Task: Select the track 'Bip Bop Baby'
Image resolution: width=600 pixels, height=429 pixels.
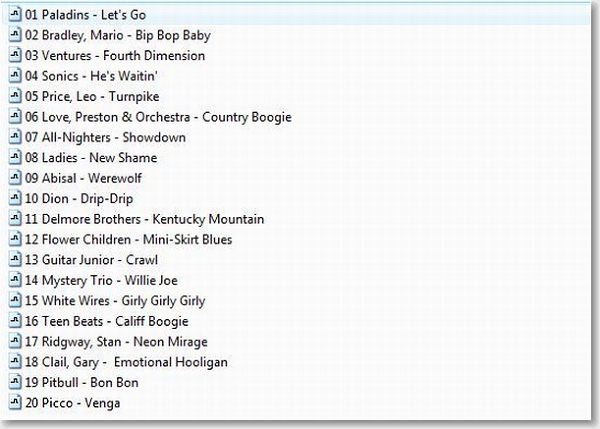Action: pos(117,36)
